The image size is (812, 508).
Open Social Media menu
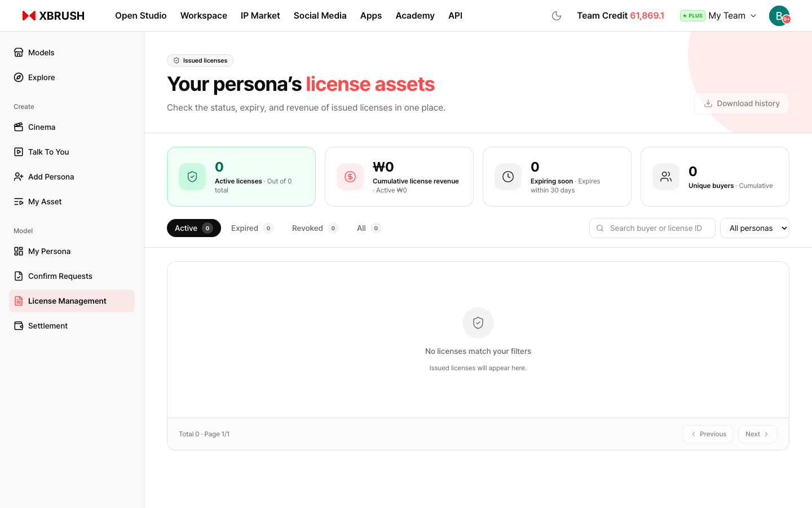[320, 16]
